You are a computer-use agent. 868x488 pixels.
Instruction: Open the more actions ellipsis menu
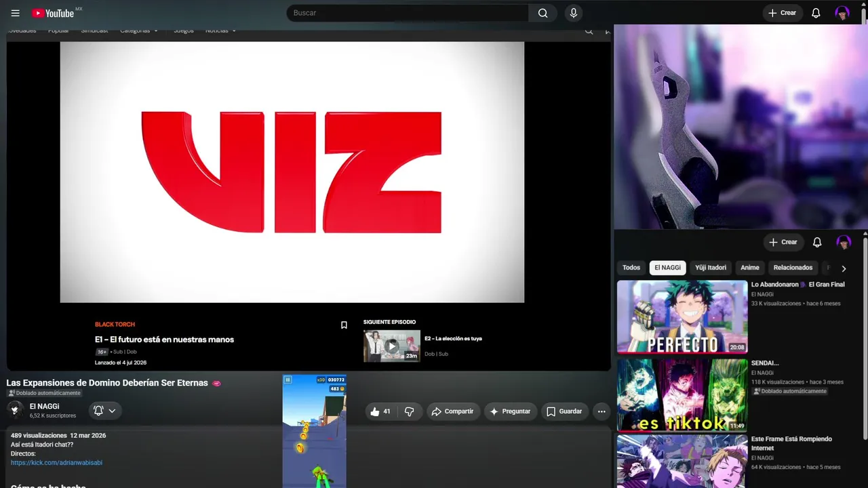(601, 411)
